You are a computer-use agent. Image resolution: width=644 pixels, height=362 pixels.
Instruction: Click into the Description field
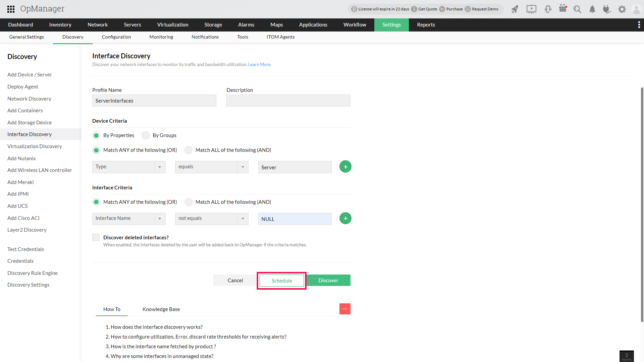(x=288, y=101)
